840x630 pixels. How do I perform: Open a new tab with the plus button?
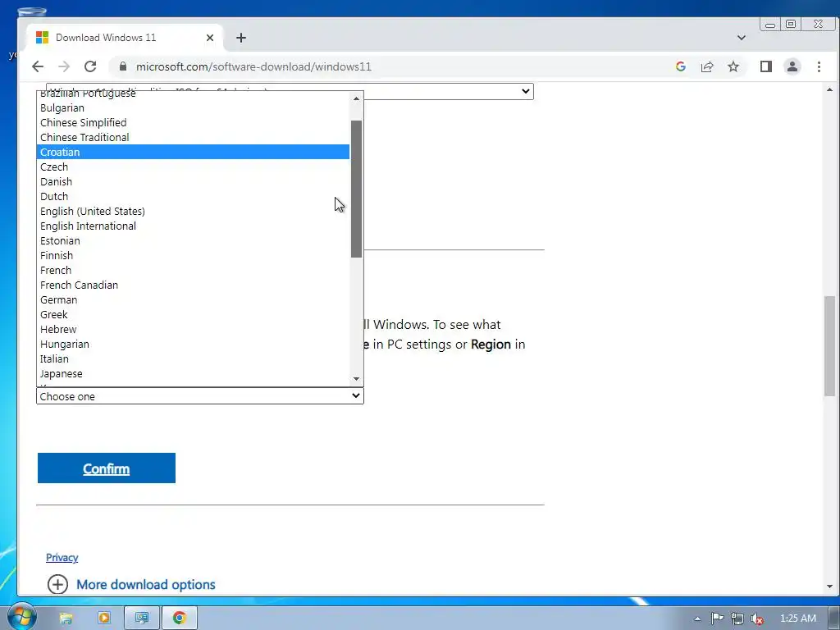click(x=241, y=38)
